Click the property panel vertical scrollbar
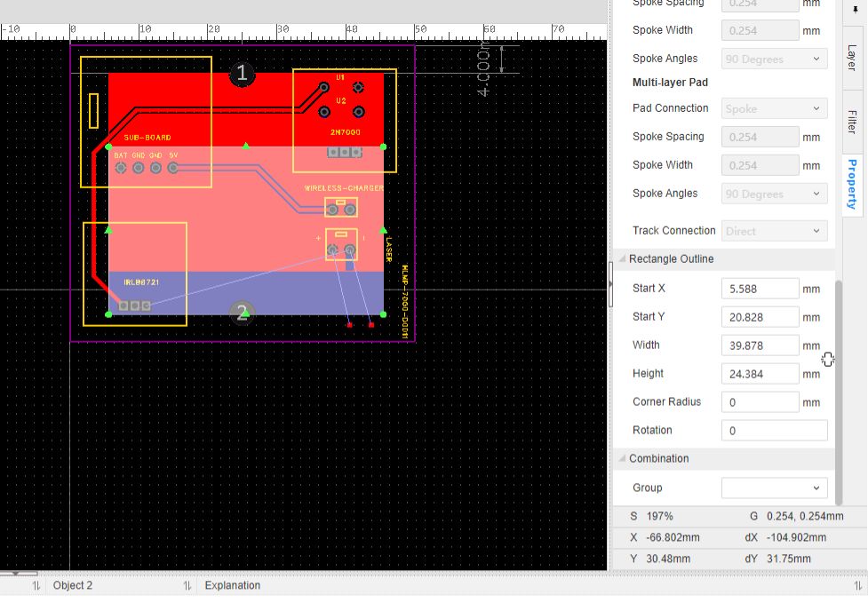Viewport: 868px width, 603px height. coord(837,389)
